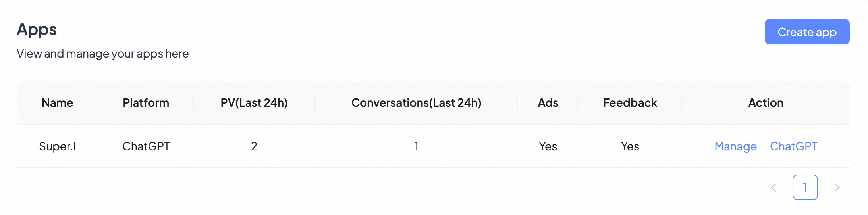868x215 pixels.
Task: Click the Conversations value 1 cell
Action: click(416, 146)
